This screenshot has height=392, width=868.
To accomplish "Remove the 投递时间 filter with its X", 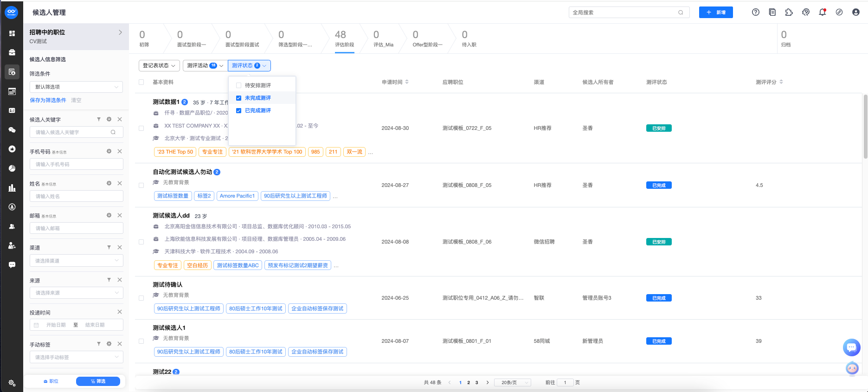I will 120,312.
